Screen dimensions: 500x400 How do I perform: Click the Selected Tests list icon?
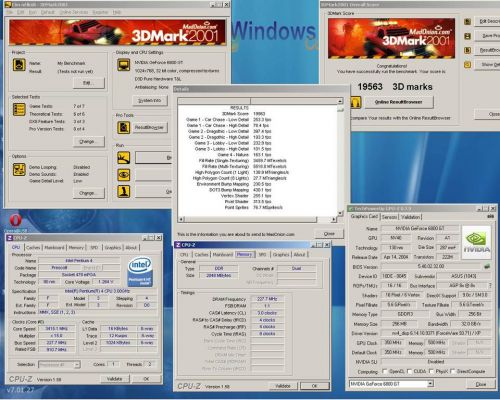coord(19,109)
